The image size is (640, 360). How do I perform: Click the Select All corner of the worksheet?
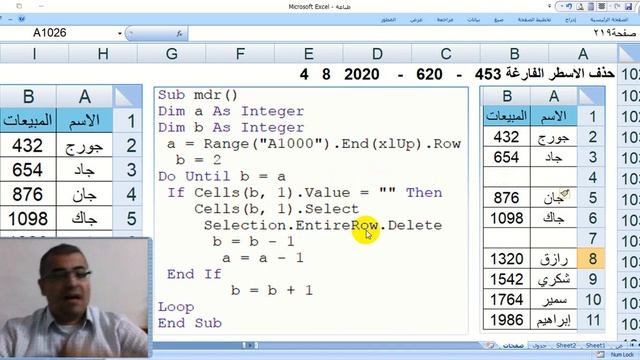629,53
